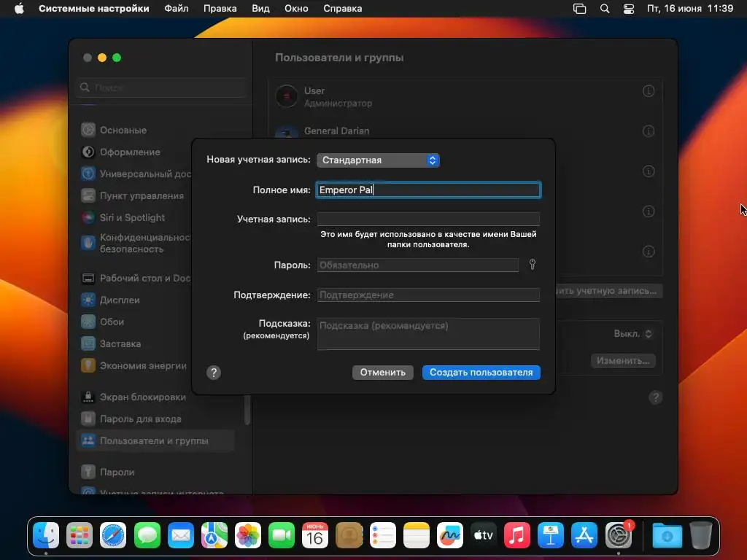Click the help icon in Users & Groups pane

(656, 397)
